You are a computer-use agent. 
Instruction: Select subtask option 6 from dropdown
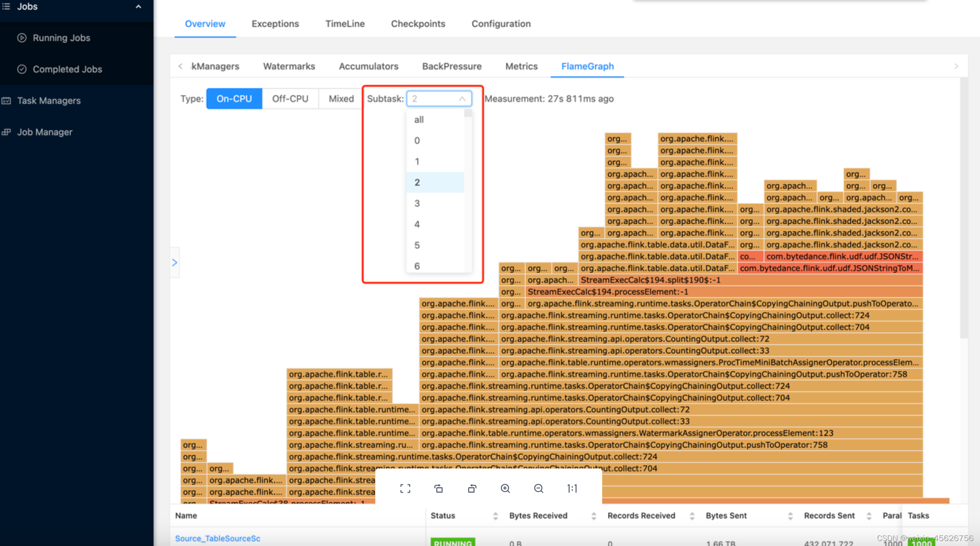point(417,265)
